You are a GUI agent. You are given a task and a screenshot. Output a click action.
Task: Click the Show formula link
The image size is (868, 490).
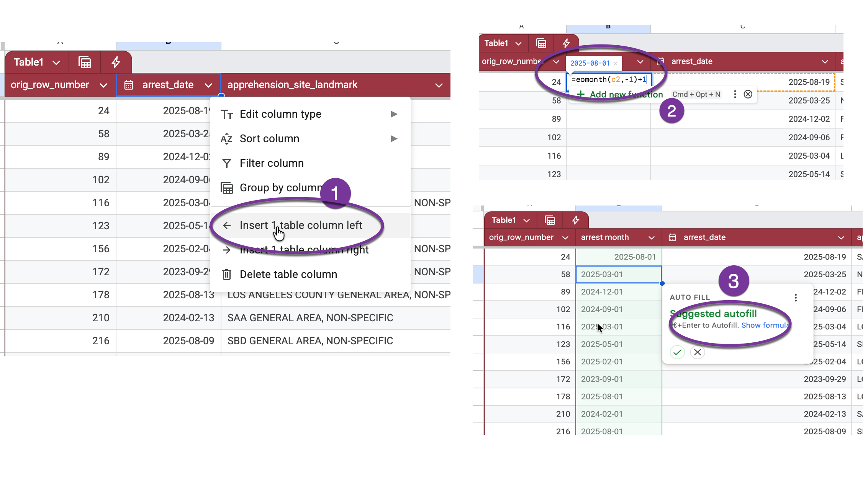point(765,326)
